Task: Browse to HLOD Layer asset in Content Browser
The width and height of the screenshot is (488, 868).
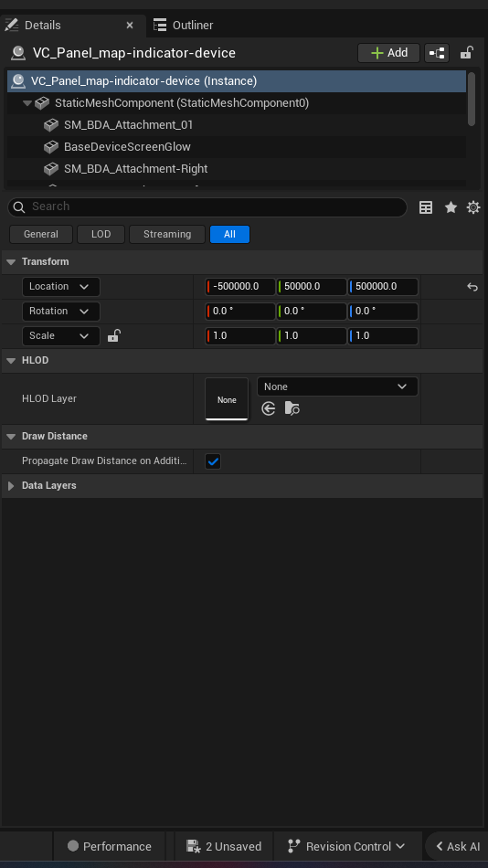Action: click(292, 409)
